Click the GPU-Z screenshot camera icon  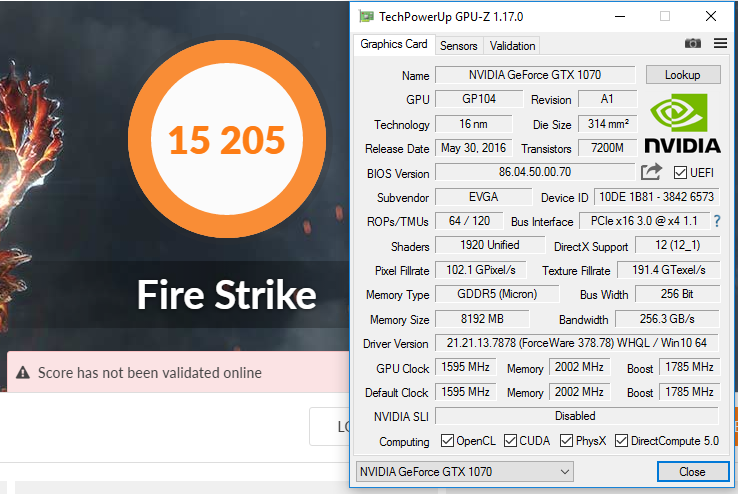692,44
